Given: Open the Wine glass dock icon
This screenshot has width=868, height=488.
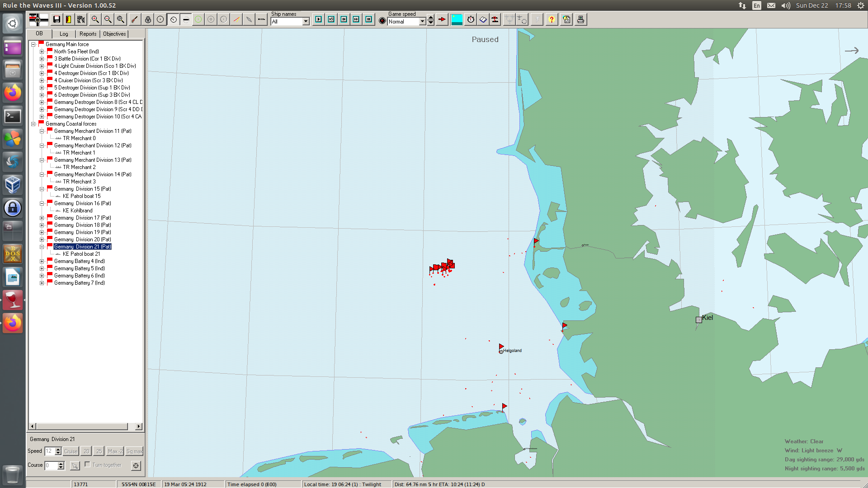Looking at the screenshot, I should coord(13,300).
